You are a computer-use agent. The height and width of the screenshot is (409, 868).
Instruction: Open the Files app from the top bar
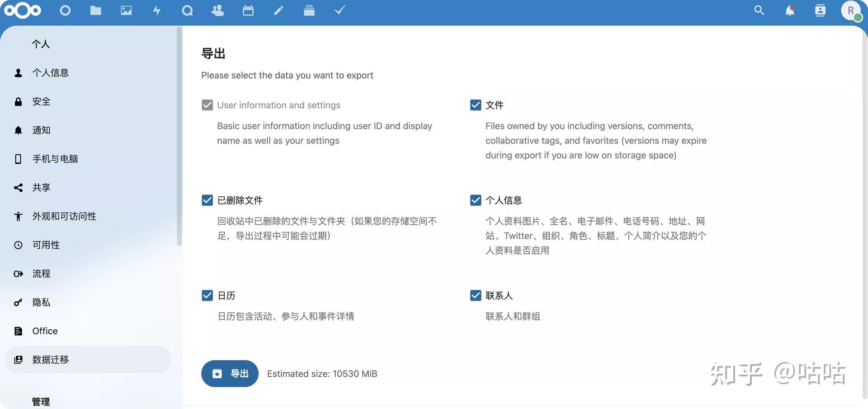click(95, 10)
